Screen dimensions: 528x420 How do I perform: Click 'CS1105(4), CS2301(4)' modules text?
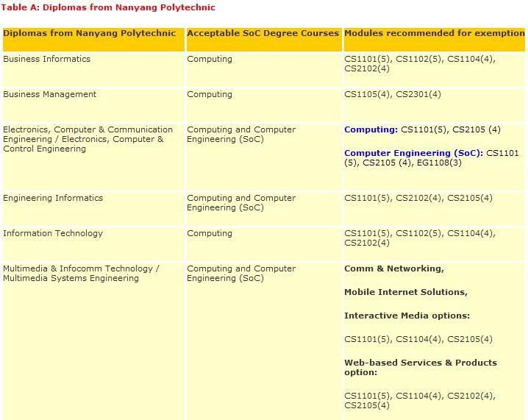tap(392, 94)
